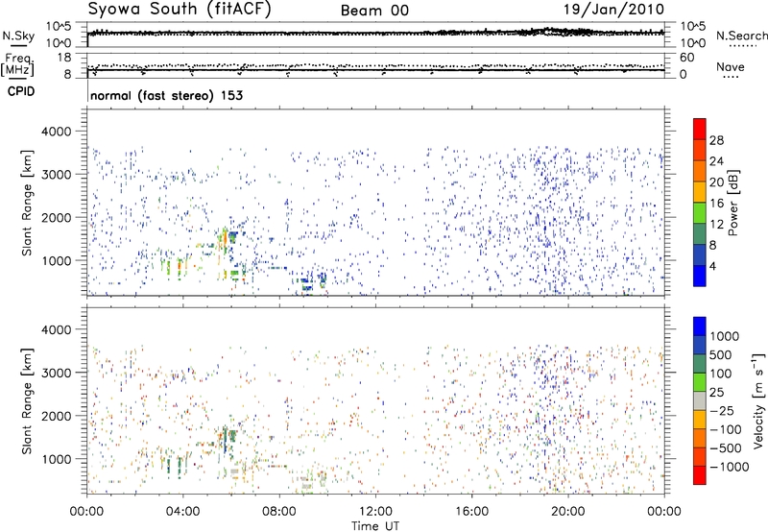
Task: Click '2000' on the power panel range axis
Action: coord(57,217)
